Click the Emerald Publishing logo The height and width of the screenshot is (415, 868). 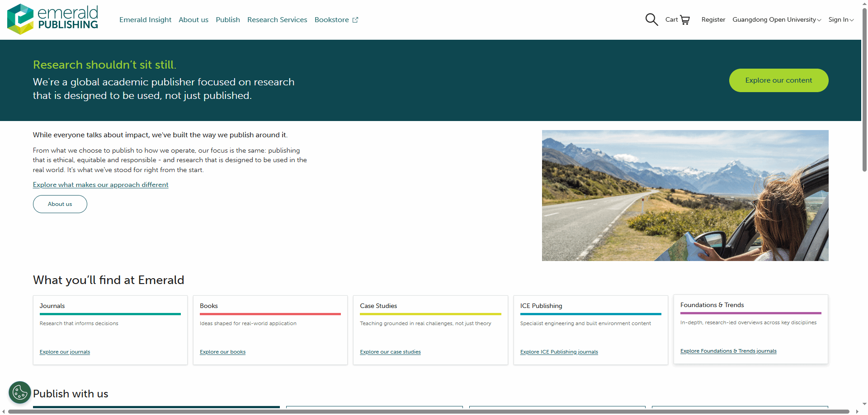click(x=52, y=19)
